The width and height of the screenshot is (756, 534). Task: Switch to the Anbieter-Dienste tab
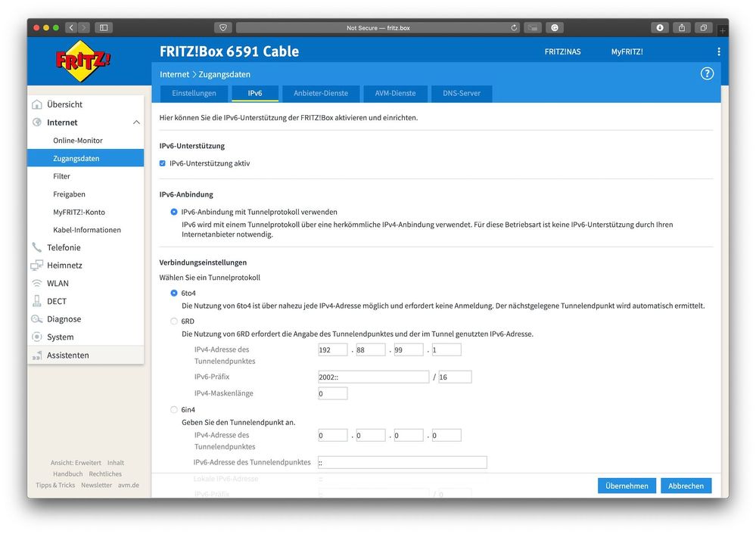tap(321, 94)
